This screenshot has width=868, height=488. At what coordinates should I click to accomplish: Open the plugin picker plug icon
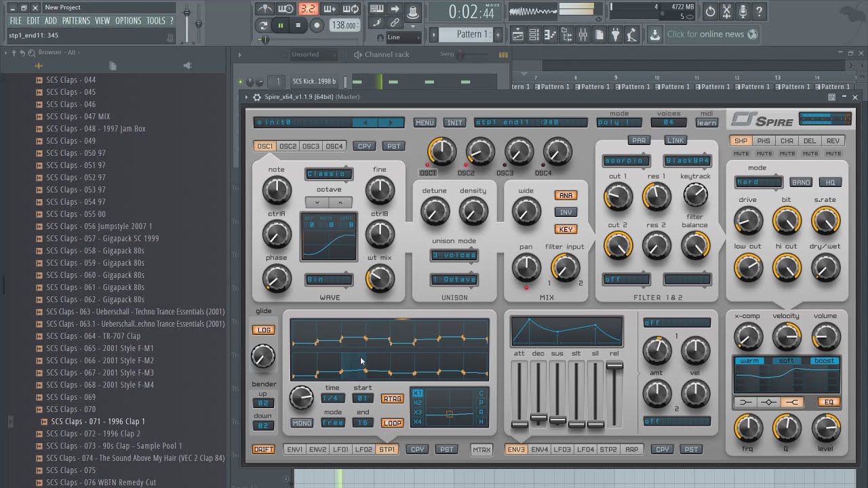point(616,35)
